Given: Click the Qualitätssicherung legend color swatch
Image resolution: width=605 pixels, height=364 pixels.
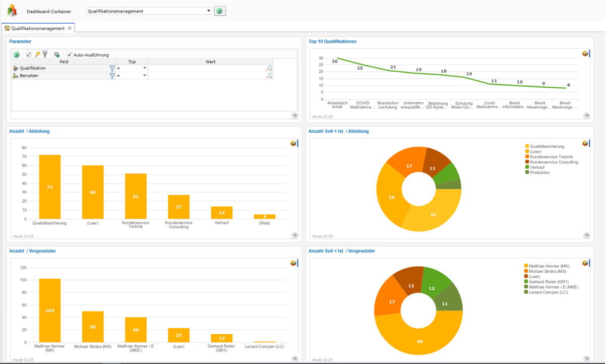Looking at the screenshot, I should pyautogui.click(x=527, y=146).
